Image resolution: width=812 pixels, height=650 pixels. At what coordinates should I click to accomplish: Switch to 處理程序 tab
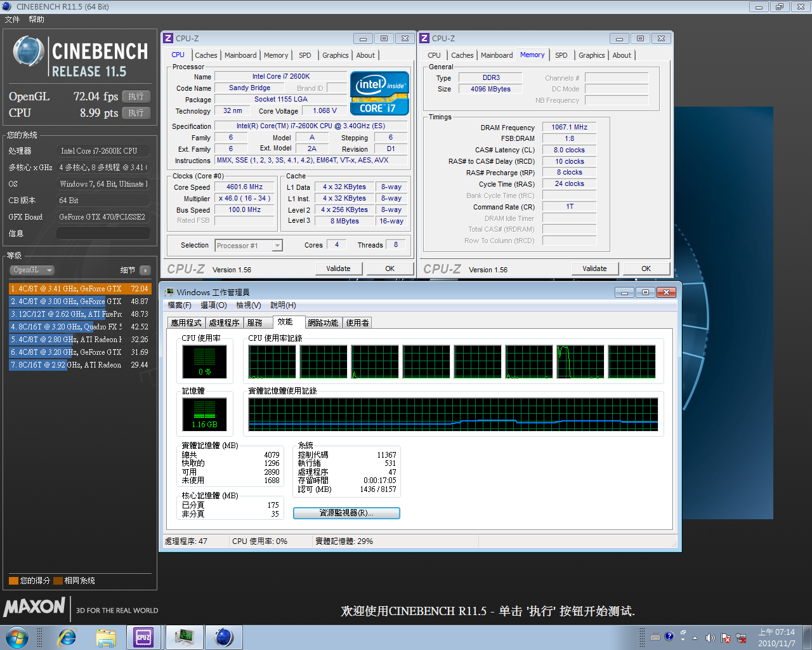(x=225, y=323)
